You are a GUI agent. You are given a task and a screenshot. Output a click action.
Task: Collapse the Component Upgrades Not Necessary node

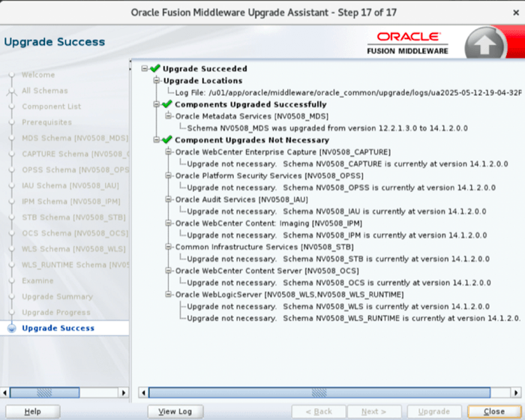[x=156, y=139]
